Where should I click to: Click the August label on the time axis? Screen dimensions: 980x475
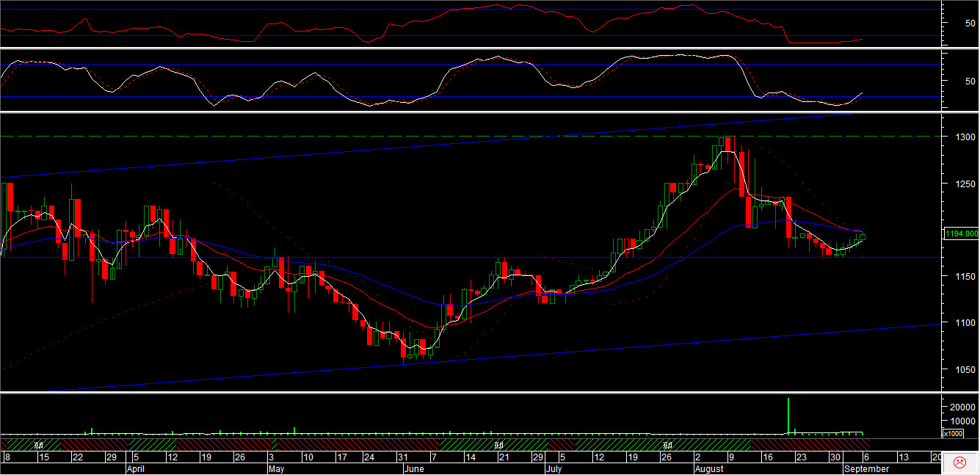[x=708, y=468]
